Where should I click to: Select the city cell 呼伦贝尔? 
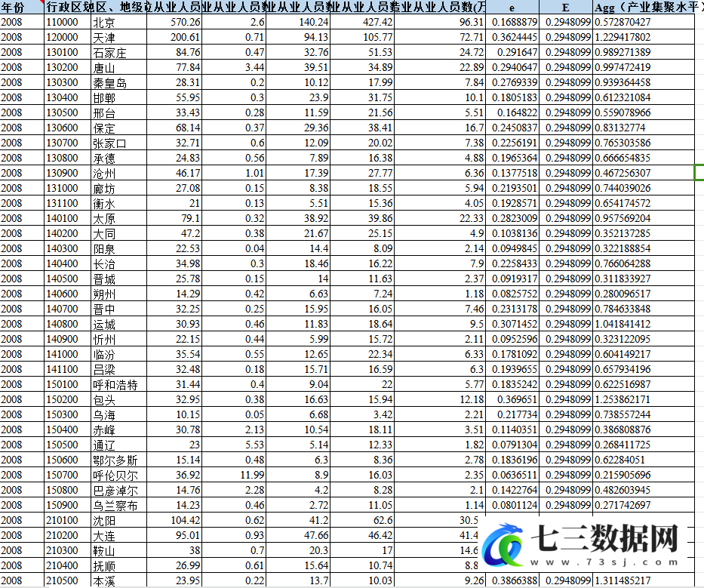click(x=118, y=475)
